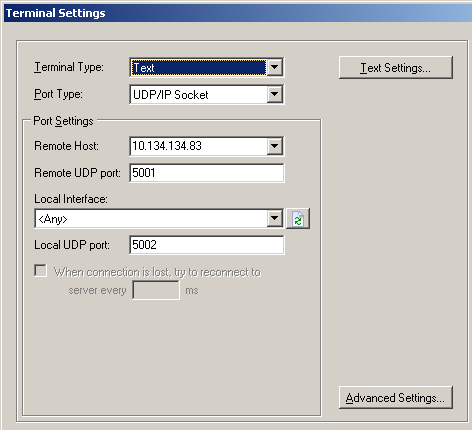Screen dimensions: 472x430
Task: Click the reconnect interval ms field
Action: pyautogui.click(x=156, y=290)
